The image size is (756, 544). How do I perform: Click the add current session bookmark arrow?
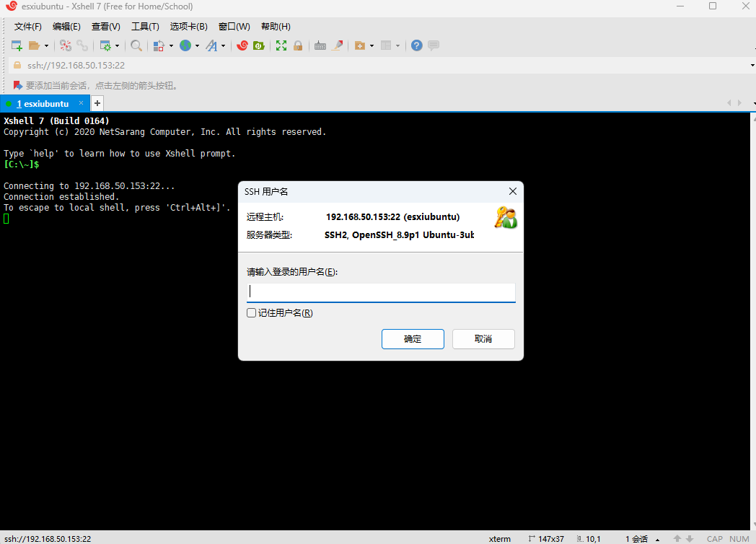18,85
